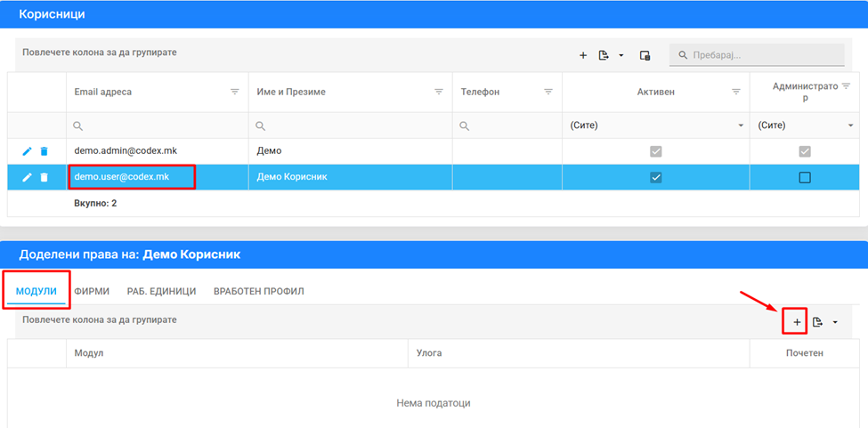The width and height of the screenshot is (868, 428).
Task: Click the Активен checkbox in the Демо row
Action: click(x=656, y=152)
